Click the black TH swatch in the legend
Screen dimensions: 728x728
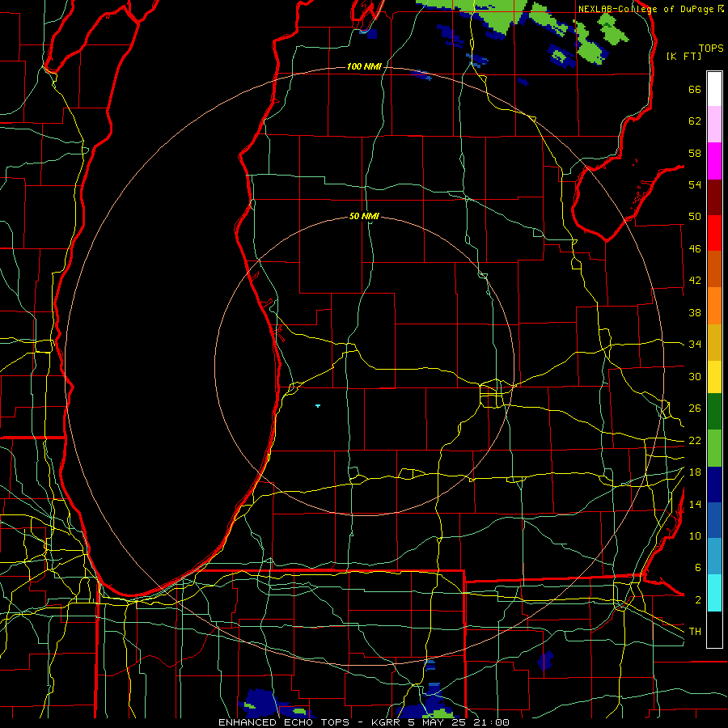tap(714, 629)
